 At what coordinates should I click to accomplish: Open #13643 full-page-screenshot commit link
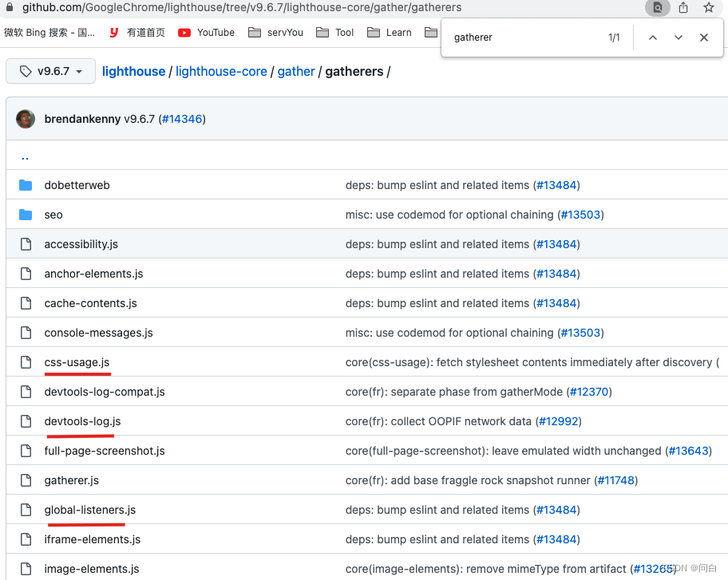tap(689, 451)
